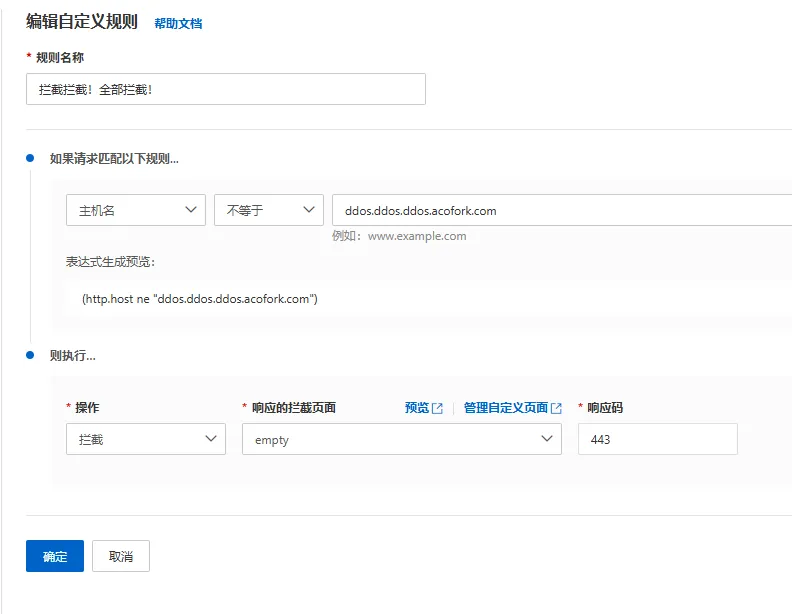This screenshot has width=792, height=614.
Task: Click the blue step dot beside 则执行
Action: [x=30, y=355]
